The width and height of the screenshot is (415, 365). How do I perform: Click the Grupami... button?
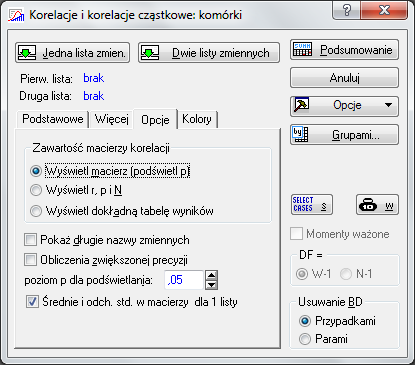(x=344, y=135)
